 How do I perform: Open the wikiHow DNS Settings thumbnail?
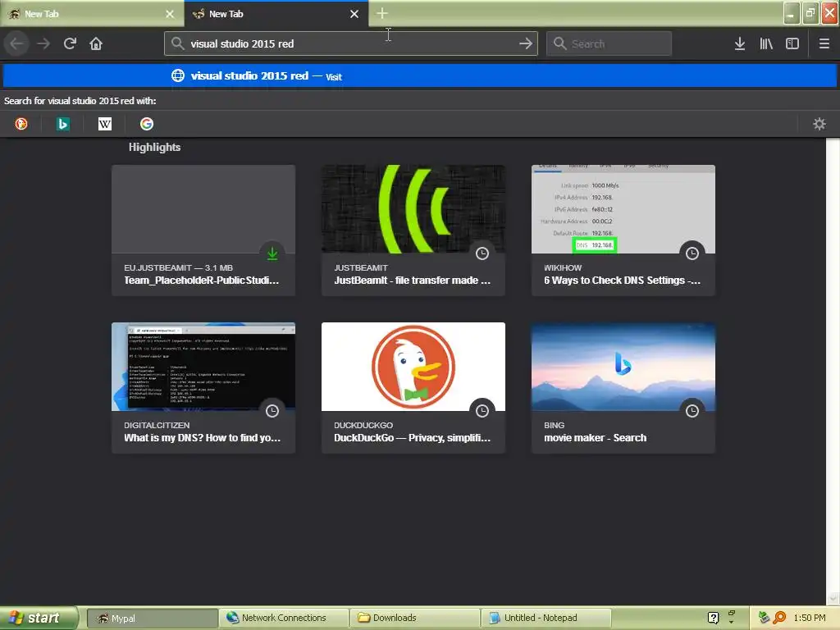point(623,209)
